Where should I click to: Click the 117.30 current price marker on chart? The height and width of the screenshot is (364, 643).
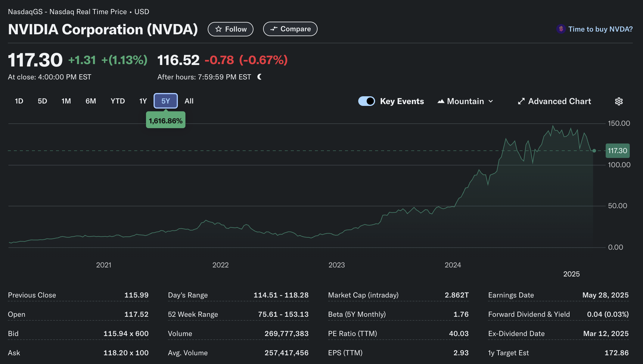(x=617, y=151)
